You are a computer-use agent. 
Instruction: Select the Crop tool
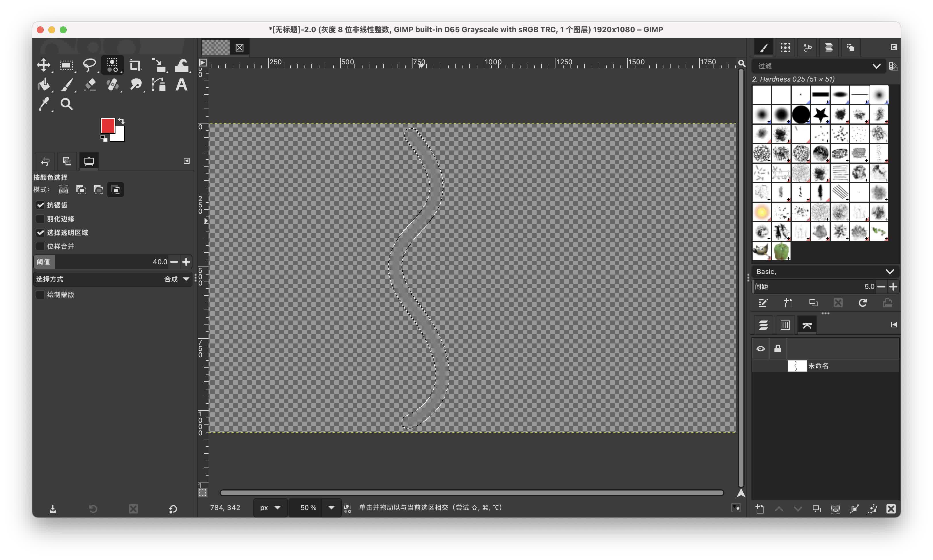(135, 65)
